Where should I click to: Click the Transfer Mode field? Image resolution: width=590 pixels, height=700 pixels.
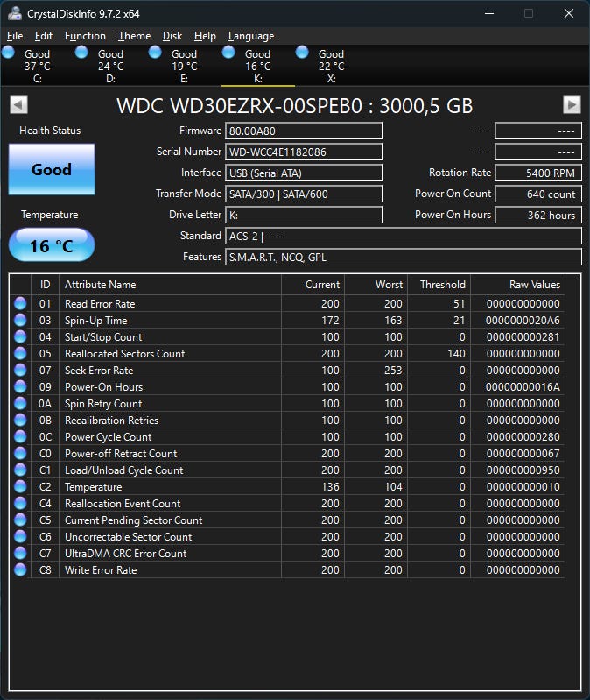[x=304, y=194]
